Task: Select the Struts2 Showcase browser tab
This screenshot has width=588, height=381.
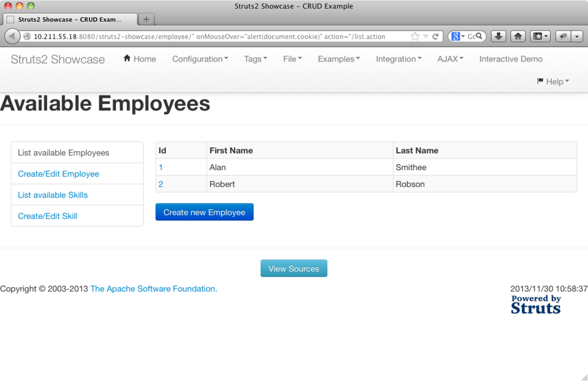Action: click(x=70, y=20)
